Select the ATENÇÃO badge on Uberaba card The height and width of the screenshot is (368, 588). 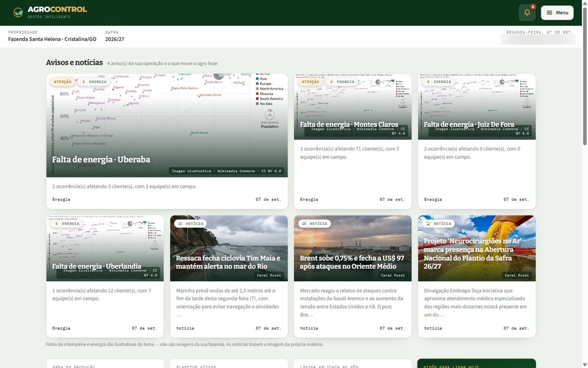[x=63, y=82]
